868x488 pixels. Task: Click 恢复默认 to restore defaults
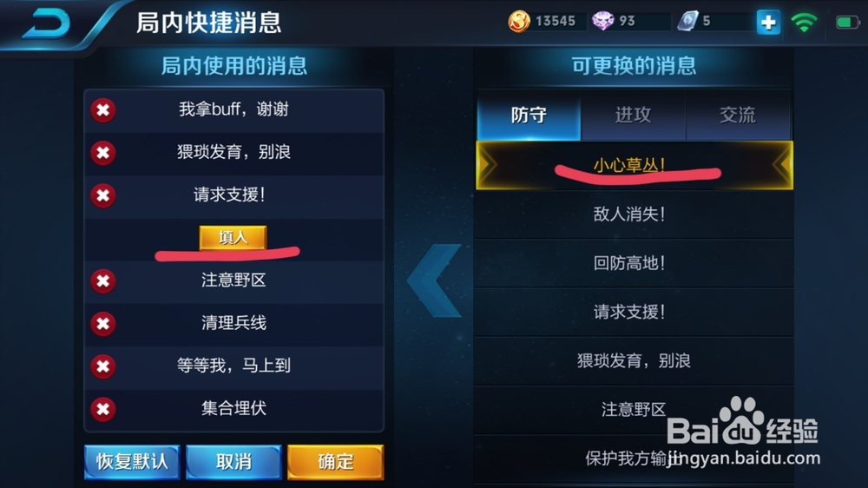(x=132, y=462)
